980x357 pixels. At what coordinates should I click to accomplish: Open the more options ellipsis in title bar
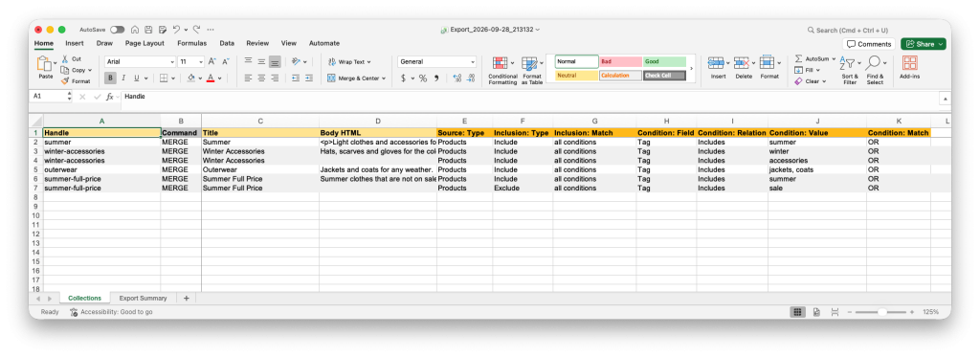tap(211, 30)
